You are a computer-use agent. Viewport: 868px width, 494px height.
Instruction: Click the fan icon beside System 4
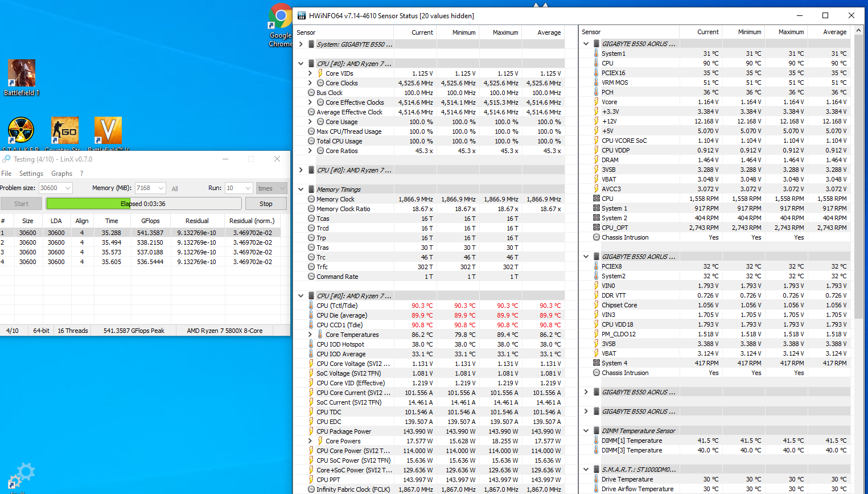[x=596, y=363]
